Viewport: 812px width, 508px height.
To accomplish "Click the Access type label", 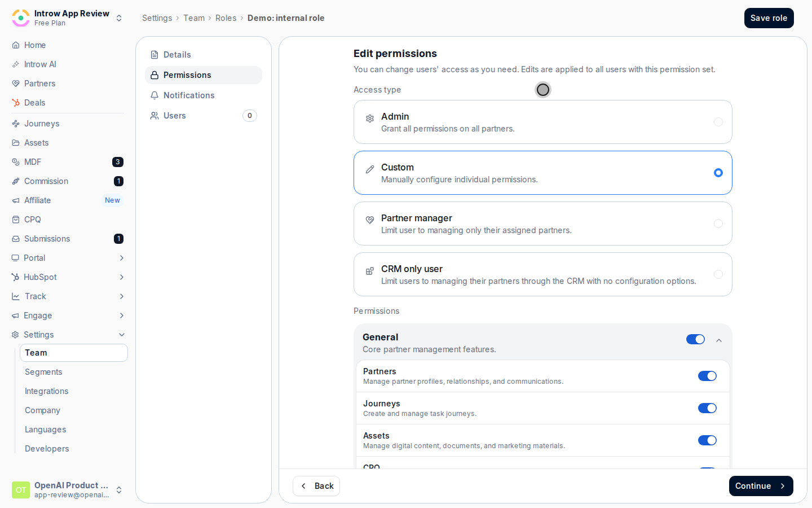I will [x=377, y=90].
